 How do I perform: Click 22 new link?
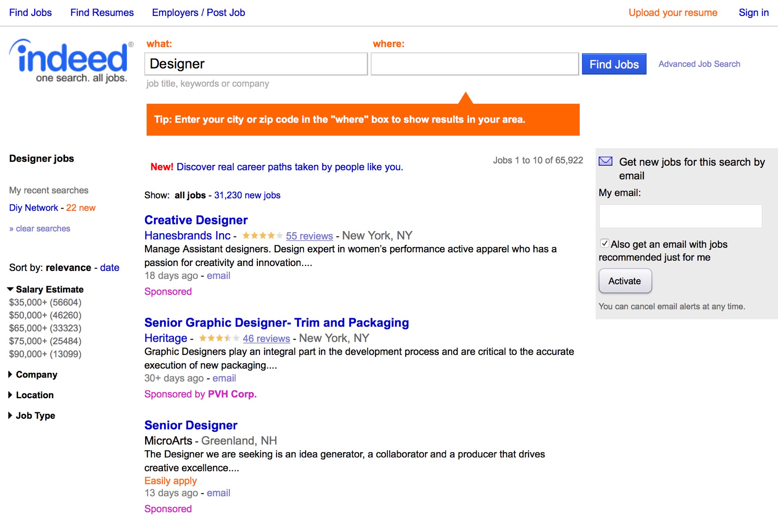tap(81, 208)
